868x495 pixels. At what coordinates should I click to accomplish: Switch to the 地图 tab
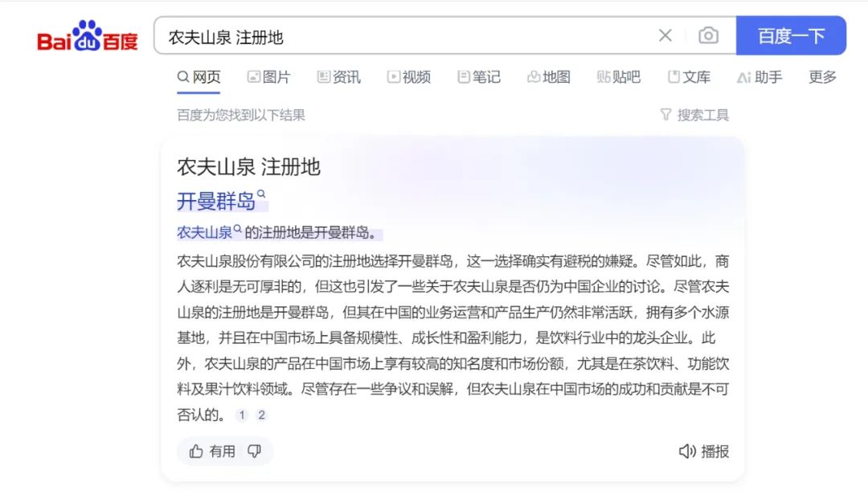point(549,77)
